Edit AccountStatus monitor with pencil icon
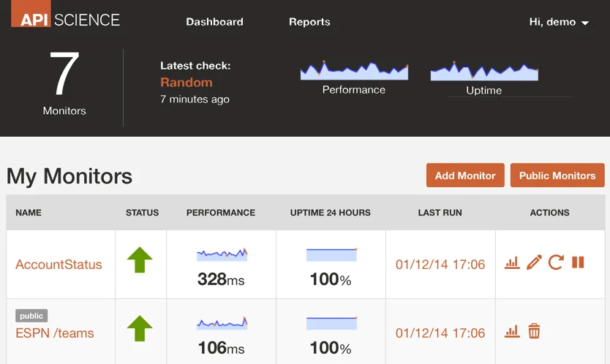610x364 pixels. [x=534, y=262]
